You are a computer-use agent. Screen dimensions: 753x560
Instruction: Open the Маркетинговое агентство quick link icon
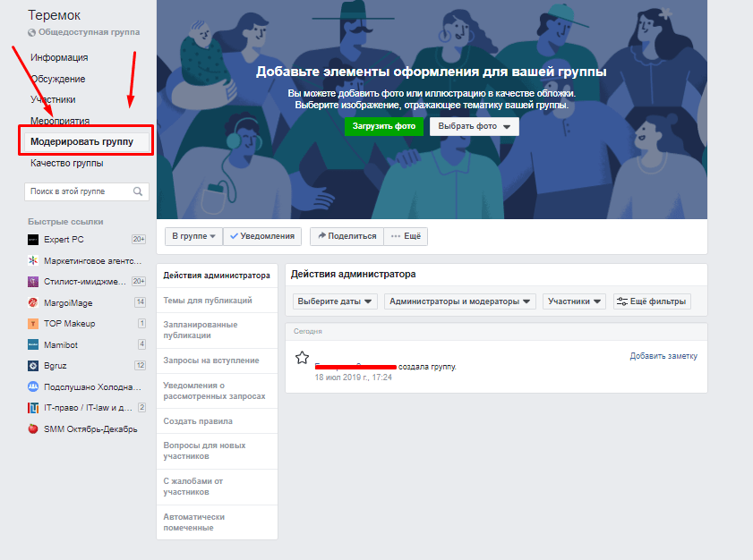(33, 260)
